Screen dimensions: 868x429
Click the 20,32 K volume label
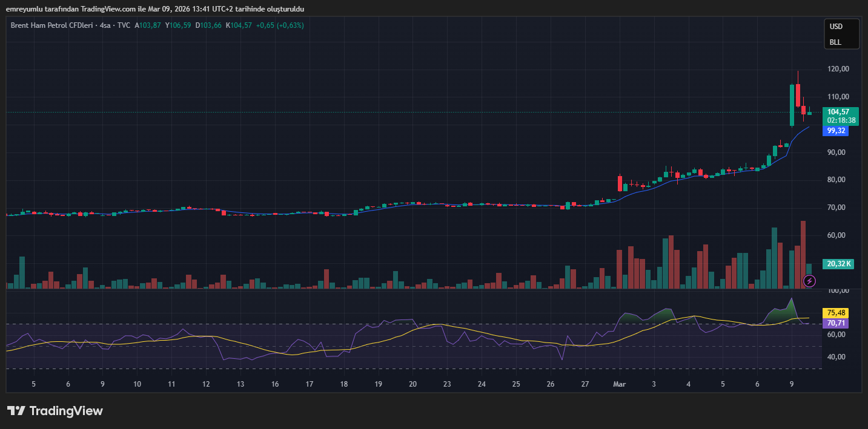[839, 264]
